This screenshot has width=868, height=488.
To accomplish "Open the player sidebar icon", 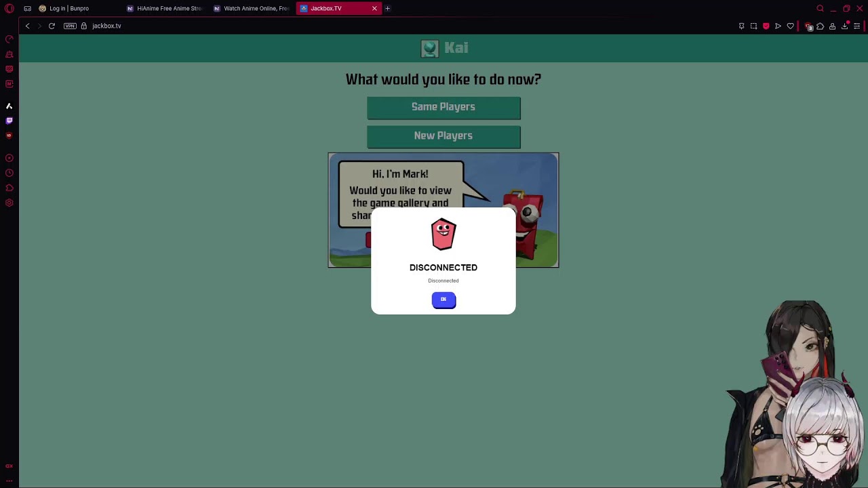I will pos(9,158).
